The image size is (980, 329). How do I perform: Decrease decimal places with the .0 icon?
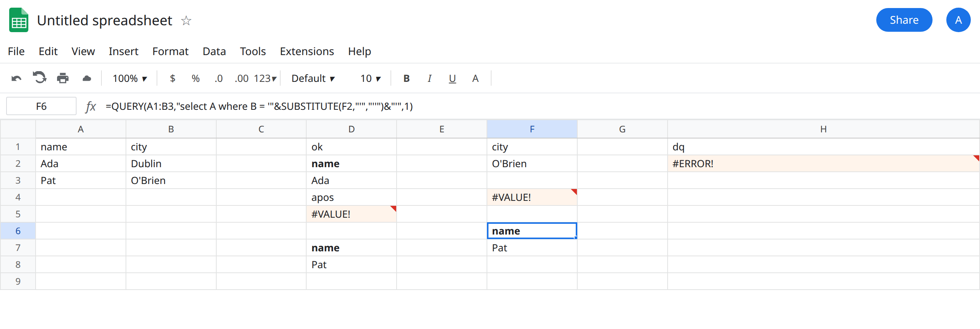click(x=219, y=78)
